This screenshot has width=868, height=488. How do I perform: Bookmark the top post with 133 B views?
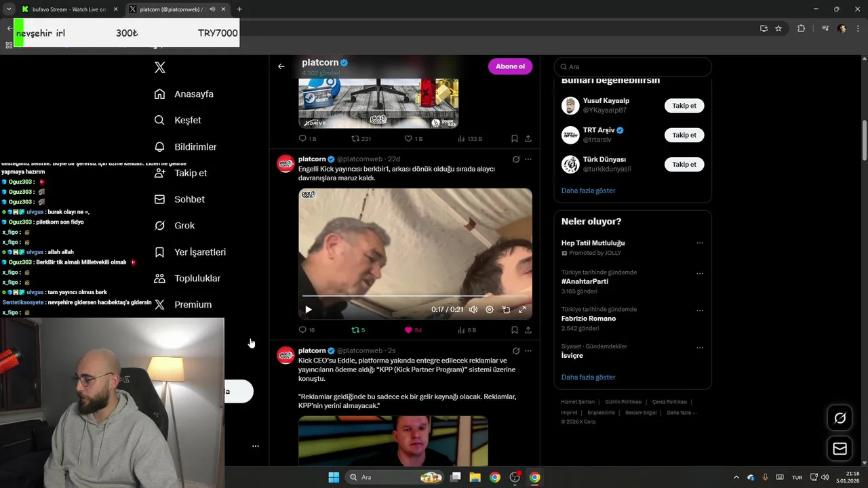(x=515, y=138)
